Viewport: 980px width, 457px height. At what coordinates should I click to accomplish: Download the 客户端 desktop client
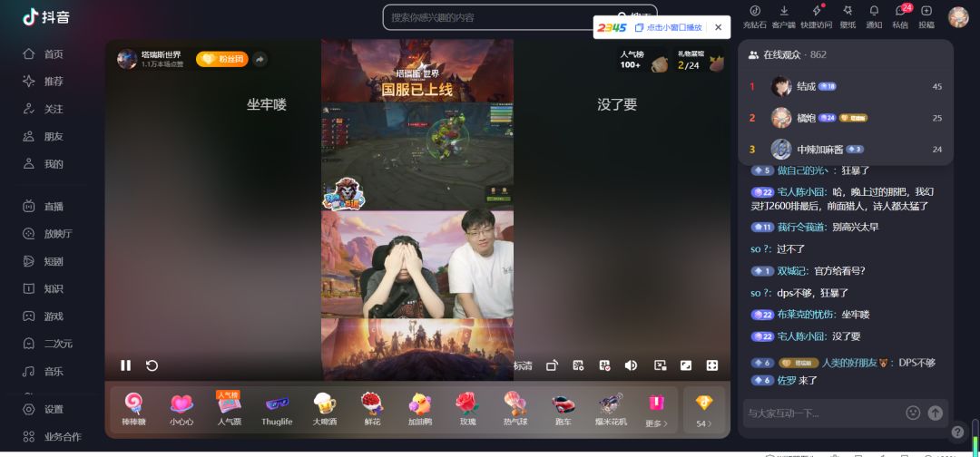784,17
